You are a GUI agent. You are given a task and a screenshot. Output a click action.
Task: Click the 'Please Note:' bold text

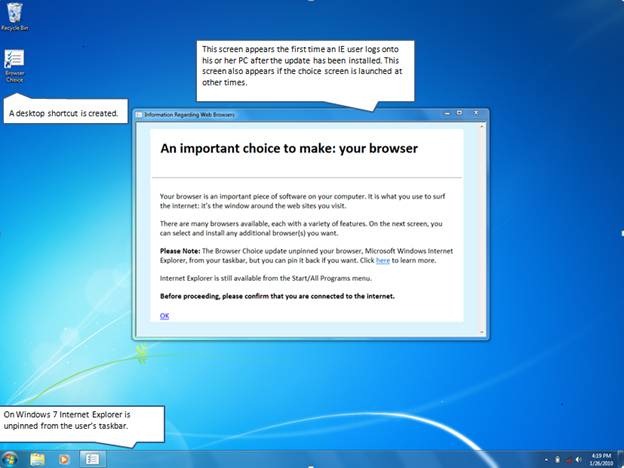click(180, 251)
